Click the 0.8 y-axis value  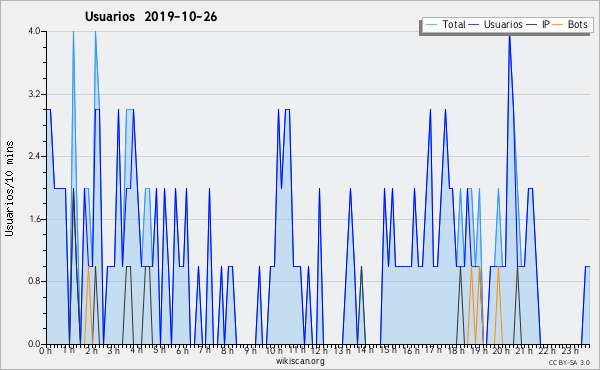(34, 281)
